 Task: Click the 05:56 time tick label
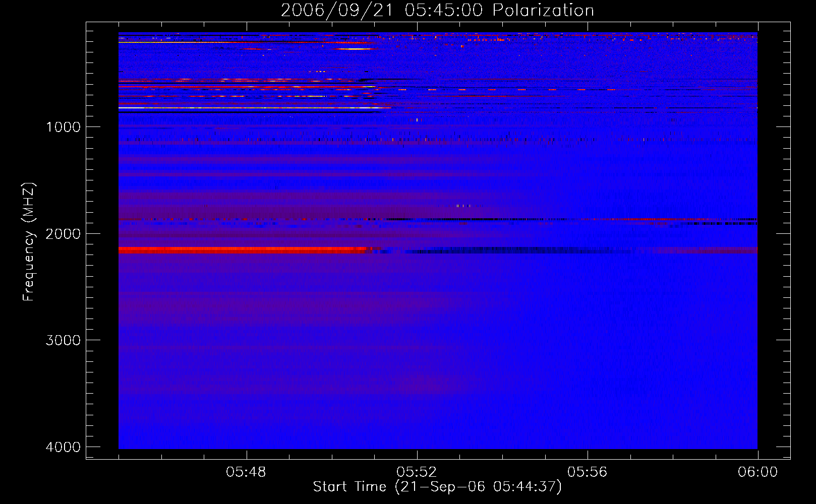(587, 472)
